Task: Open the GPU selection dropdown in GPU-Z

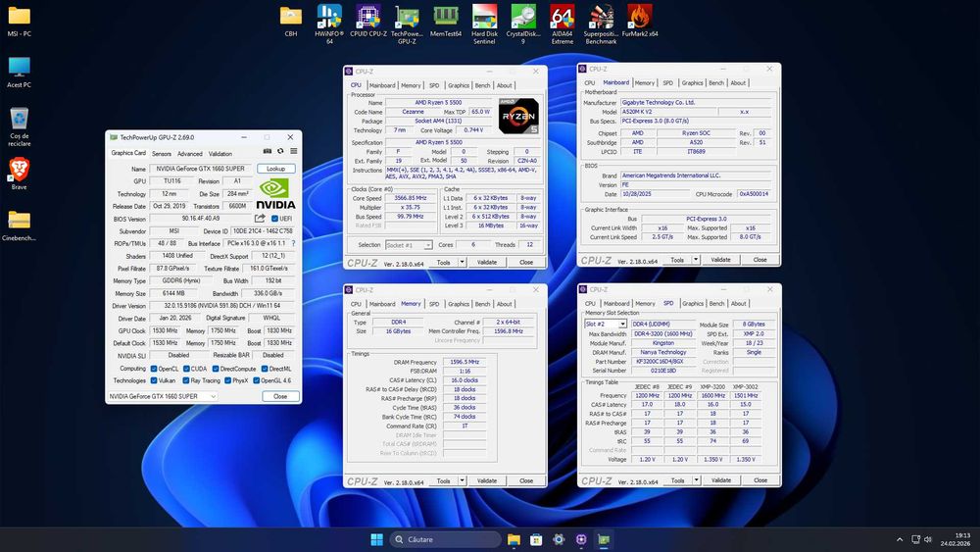Action: [163, 396]
